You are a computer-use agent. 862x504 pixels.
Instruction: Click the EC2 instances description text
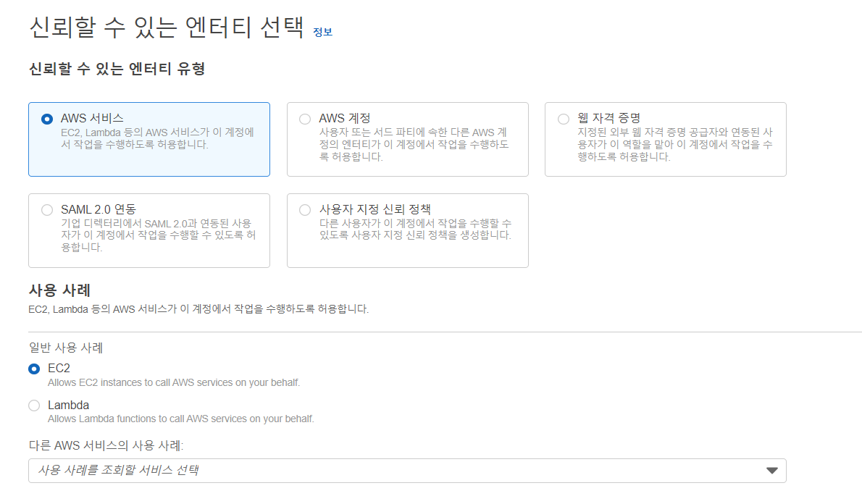[174, 382]
